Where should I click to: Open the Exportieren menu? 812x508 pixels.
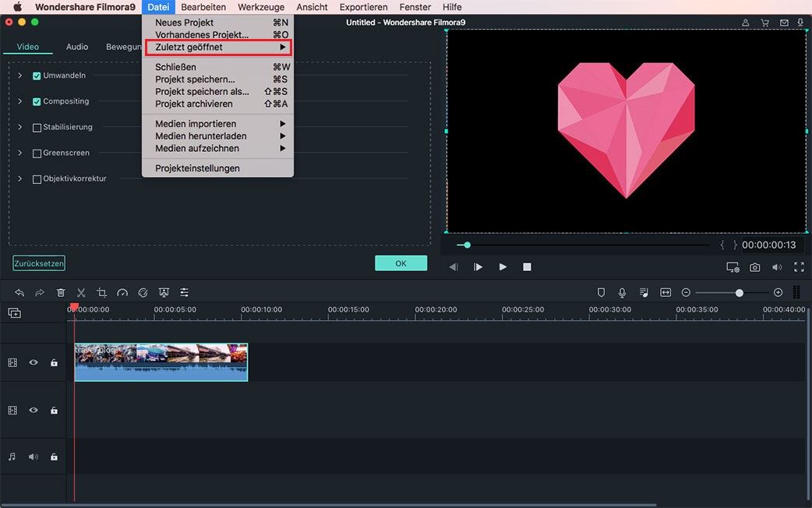[364, 7]
